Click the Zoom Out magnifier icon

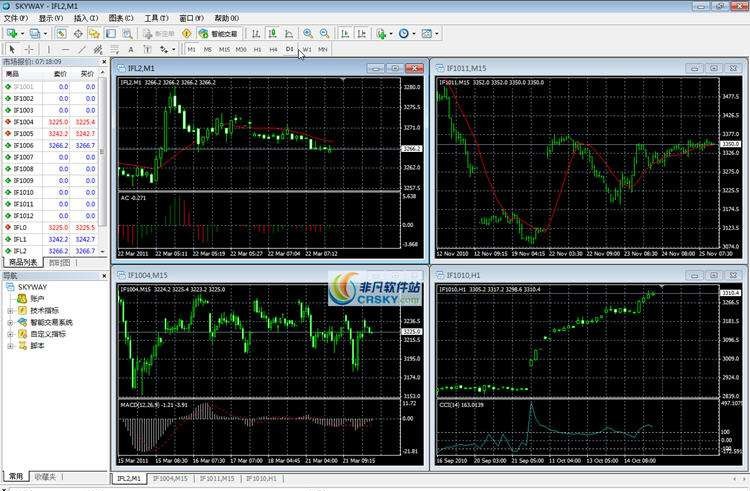click(324, 33)
